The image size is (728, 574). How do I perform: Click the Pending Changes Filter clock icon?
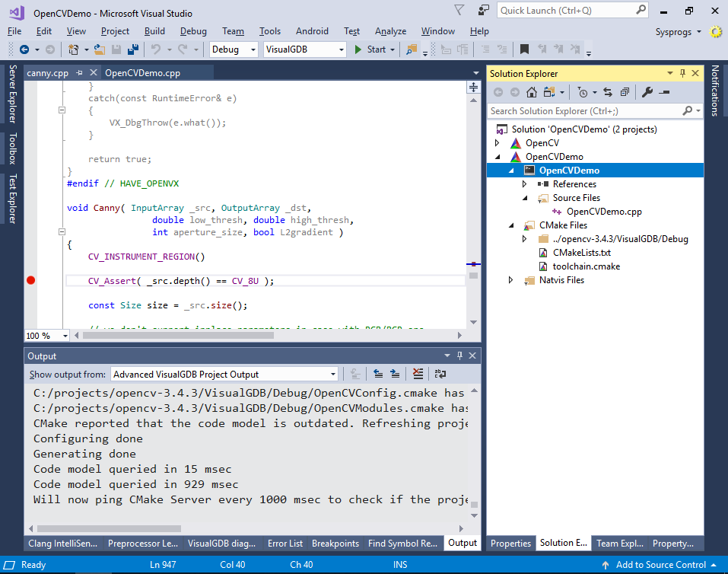coord(582,92)
